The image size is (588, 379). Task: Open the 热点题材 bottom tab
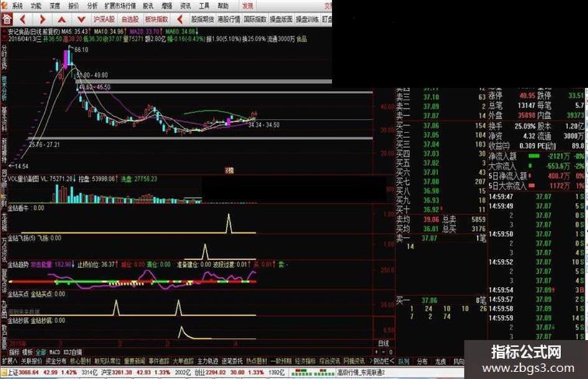256,361
